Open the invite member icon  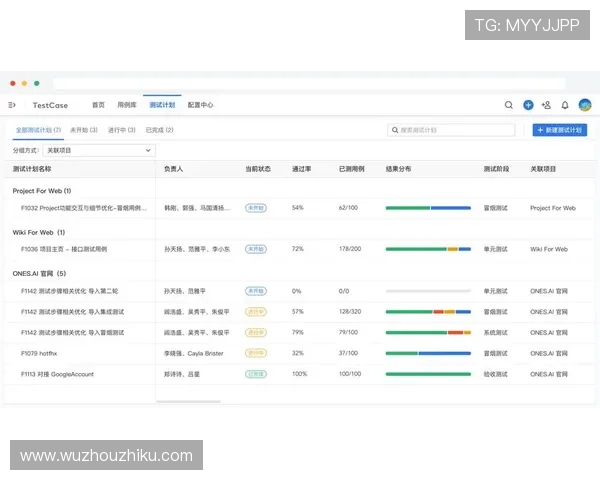pyautogui.click(x=546, y=105)
